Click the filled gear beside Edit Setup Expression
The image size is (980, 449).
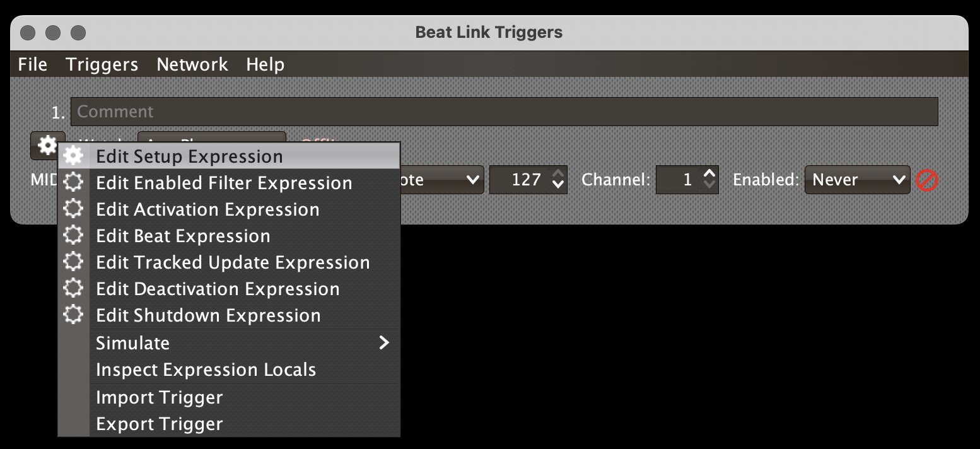click(x=74, y=156)
